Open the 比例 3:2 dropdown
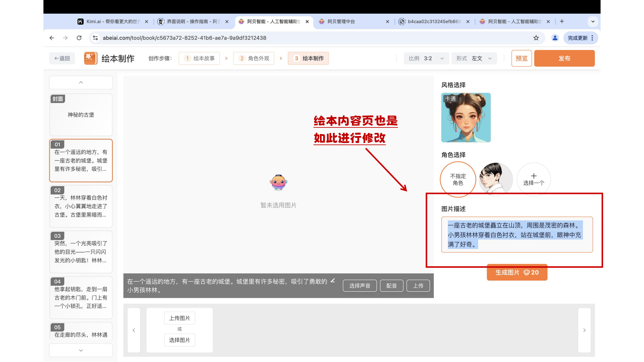The image size is (644, 362). point(426,58)
